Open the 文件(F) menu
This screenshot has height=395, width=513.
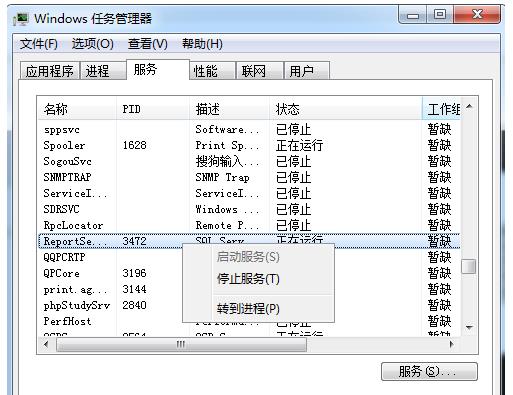(39, 44)
